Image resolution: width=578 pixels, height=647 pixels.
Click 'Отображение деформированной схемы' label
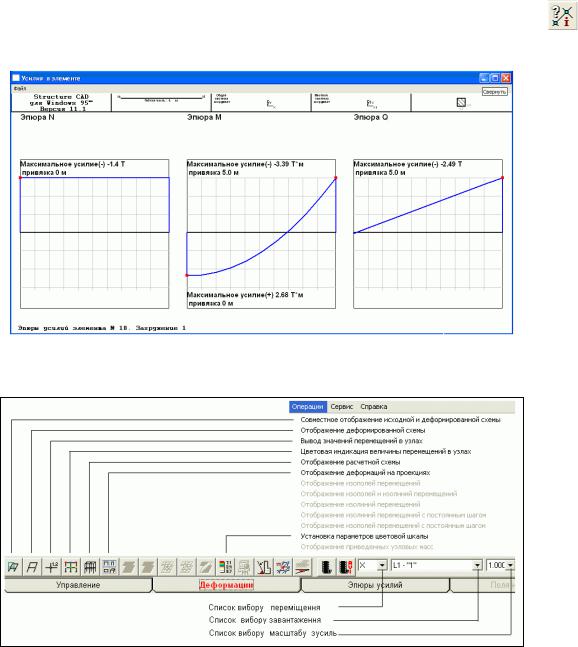point(363,430)
